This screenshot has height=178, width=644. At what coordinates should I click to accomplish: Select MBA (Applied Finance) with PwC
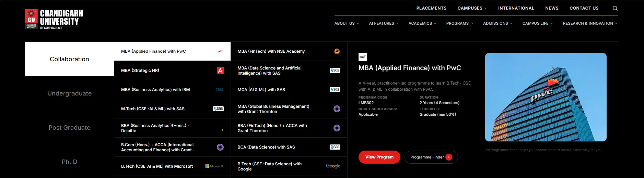click(x=172, y=51)
